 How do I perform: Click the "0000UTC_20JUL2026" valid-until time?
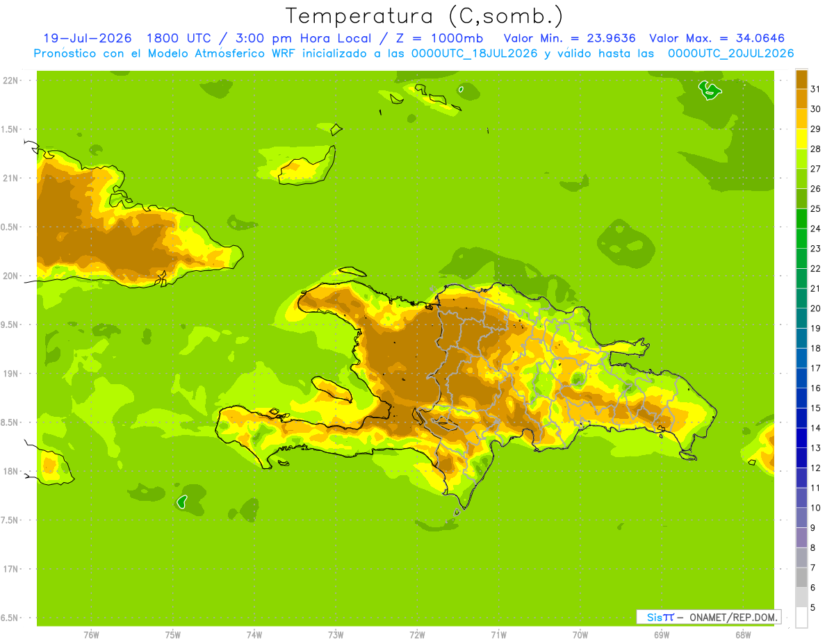pyautogui.click(x=731, y=53)
